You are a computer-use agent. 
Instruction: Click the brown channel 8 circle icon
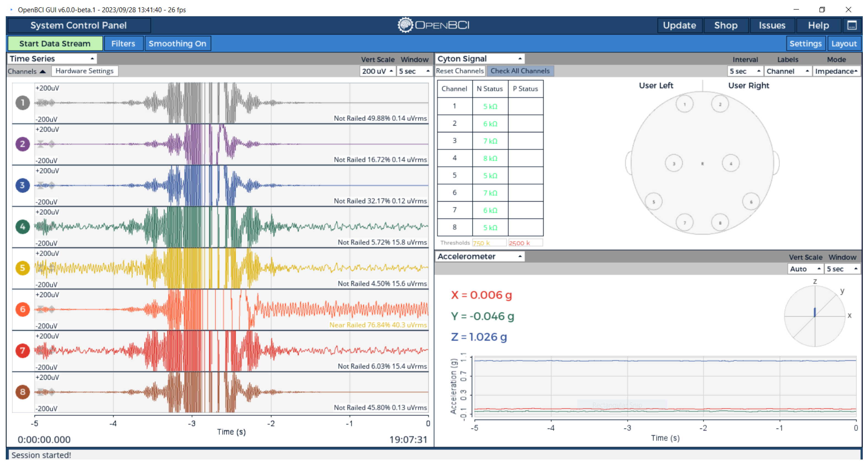click(23, 392)
